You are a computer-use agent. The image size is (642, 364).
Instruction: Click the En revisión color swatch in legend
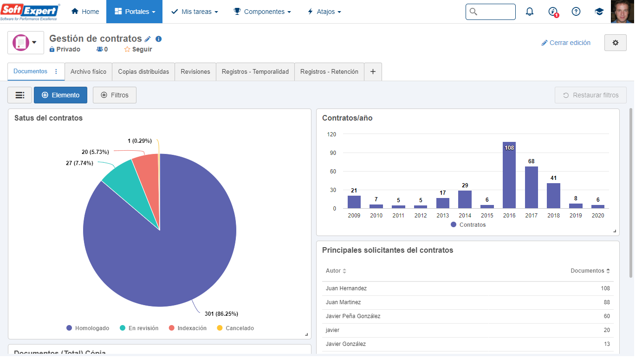tap(123, 328)
